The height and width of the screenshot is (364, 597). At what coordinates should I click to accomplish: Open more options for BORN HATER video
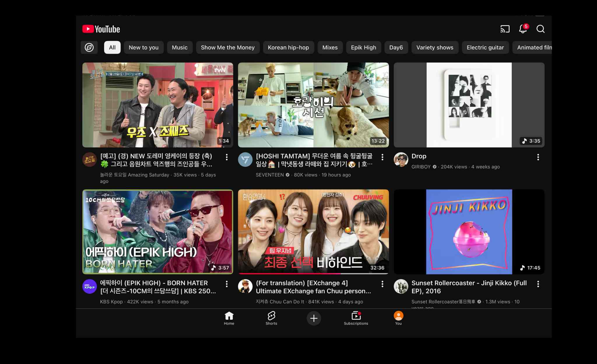click(x=226, y=284)
